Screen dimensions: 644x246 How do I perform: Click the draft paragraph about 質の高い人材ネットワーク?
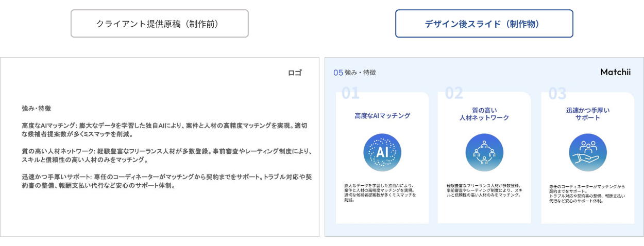tap(167, 155)
